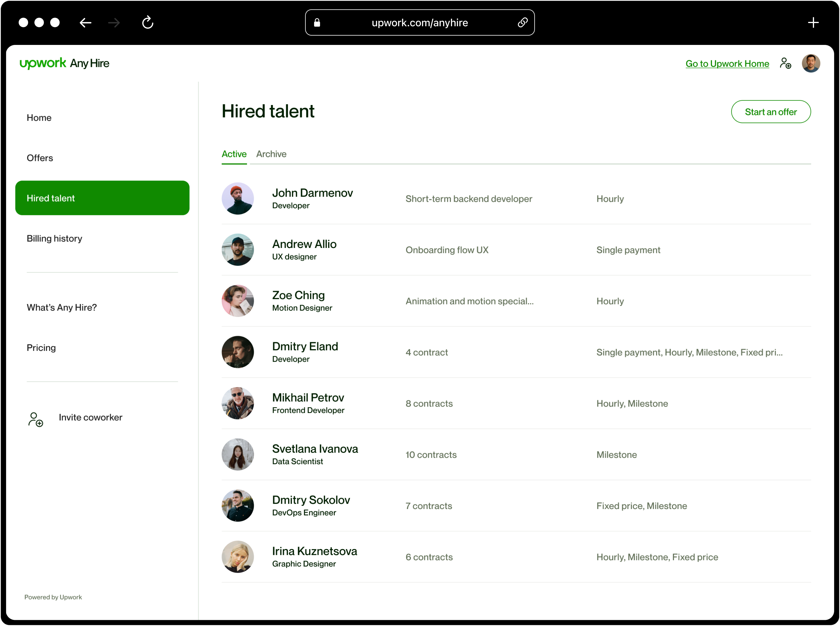Open Billing history in the sidebar
The height and width of the screenshot is (626, 840).
coord(55,238)
